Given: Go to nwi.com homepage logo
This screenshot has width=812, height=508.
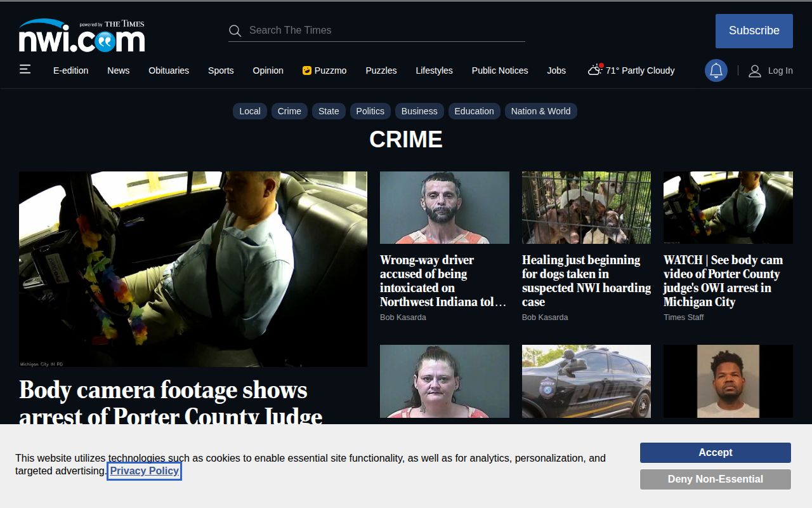Looking at the screenshot, I should tap(82, 36).
